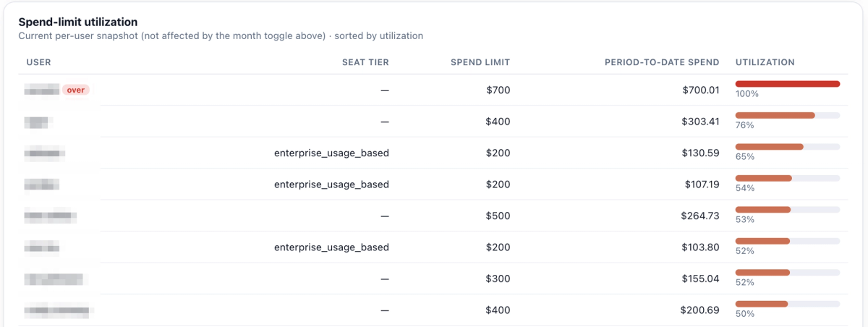
Task: Click the $300 spend limit value
Action: [498, 279]
